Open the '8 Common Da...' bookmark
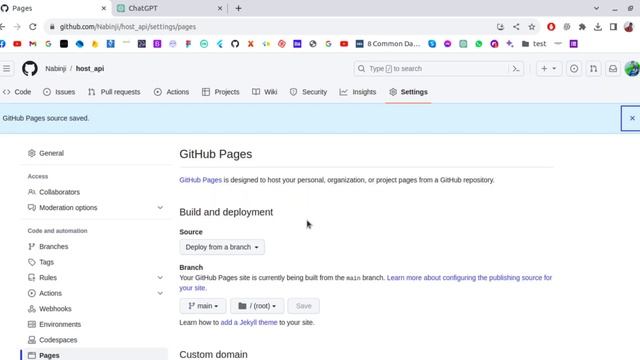The height and width of the screenshot is (360, 640). click(388, 44)
